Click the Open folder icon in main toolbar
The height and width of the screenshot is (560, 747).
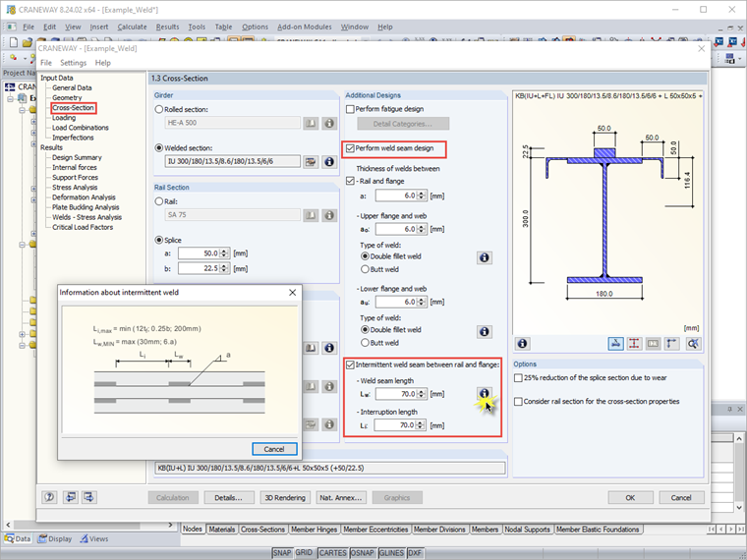point(28,42)
